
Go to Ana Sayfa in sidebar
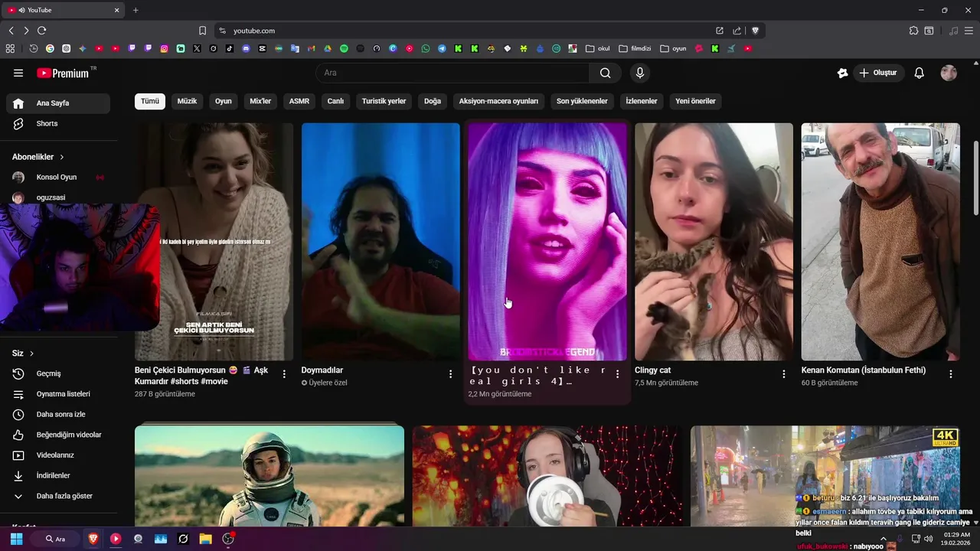[x=58, y=103]
